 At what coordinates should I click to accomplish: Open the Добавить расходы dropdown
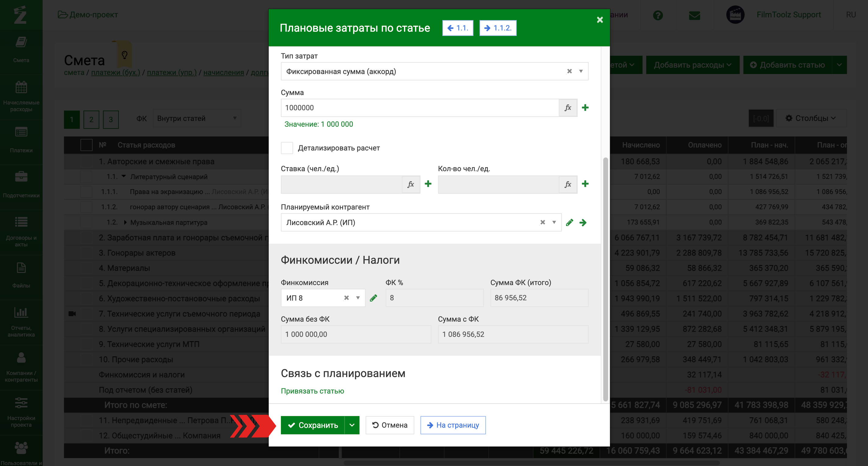coord(693,65)
